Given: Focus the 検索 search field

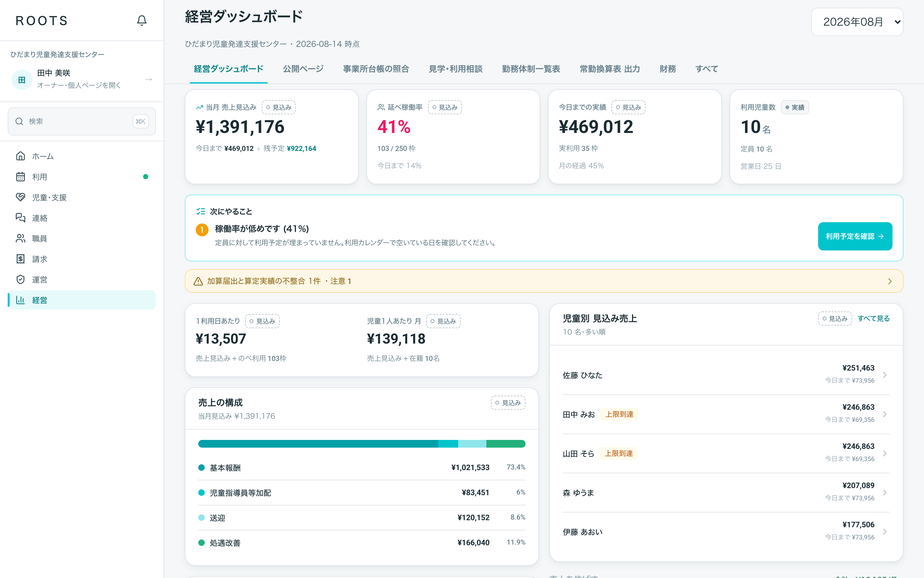Looking at the screenshot, I should [x=82, y=121].
